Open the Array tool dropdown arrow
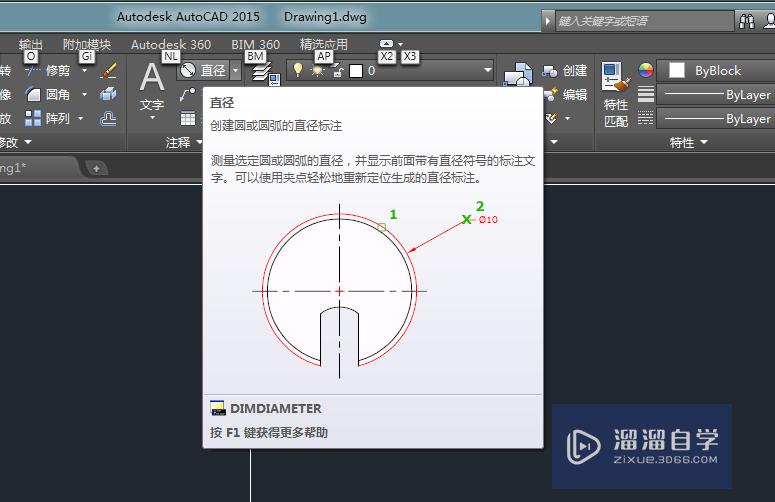The image size is (775, 502). click(81, 119)
